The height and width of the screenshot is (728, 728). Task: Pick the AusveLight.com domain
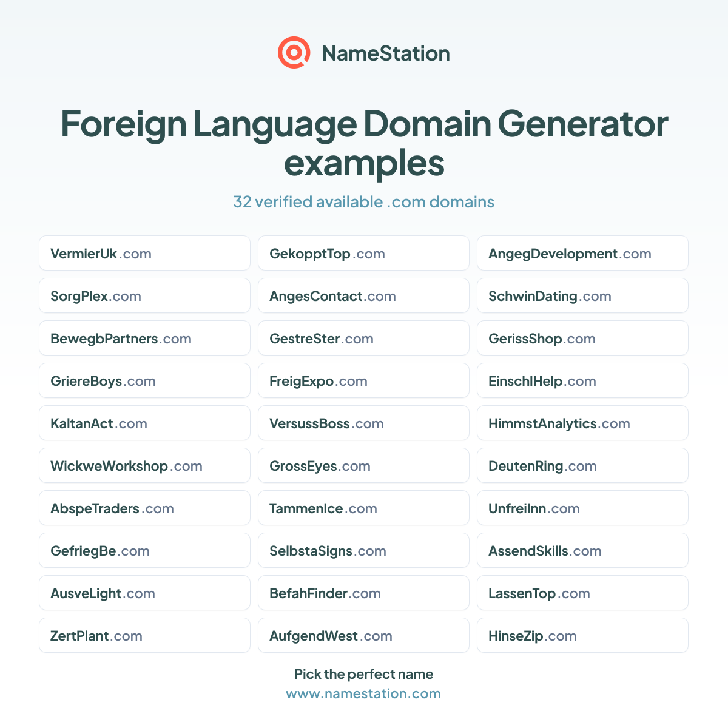pos(145,593)
